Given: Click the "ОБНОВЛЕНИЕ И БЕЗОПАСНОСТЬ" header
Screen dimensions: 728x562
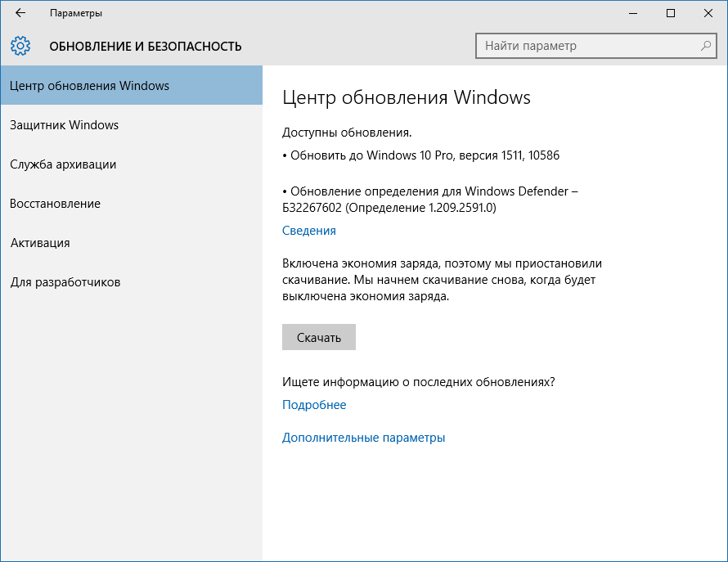Looking at the screenshot, I should click(146, 47).
